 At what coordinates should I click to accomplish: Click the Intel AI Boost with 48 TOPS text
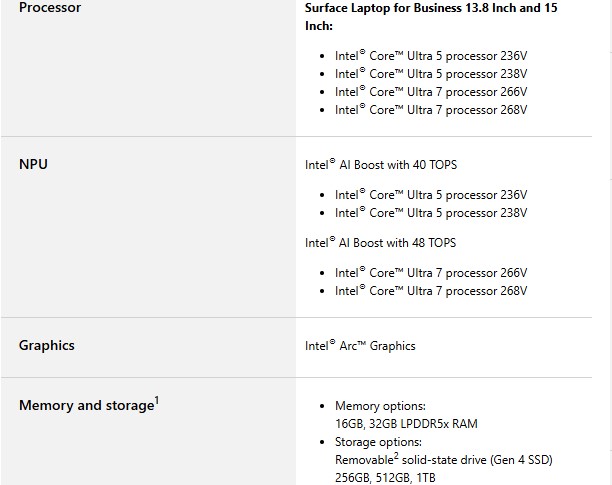click(x=381, y=243)
